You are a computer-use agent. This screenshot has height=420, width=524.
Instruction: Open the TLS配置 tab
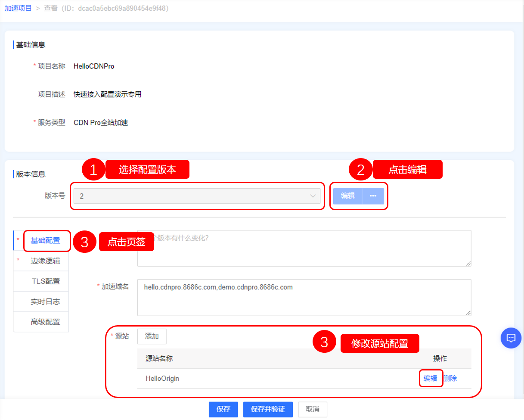click(x=45, y=281)
